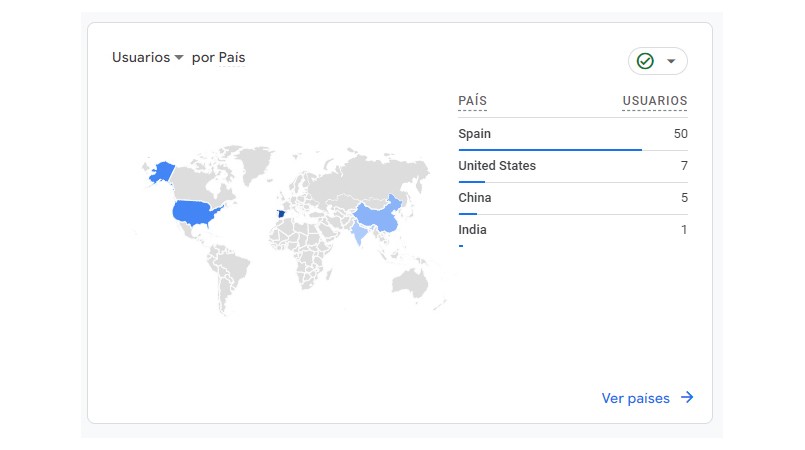
Task: Select the United States row
Action: (x=573, y=166)
